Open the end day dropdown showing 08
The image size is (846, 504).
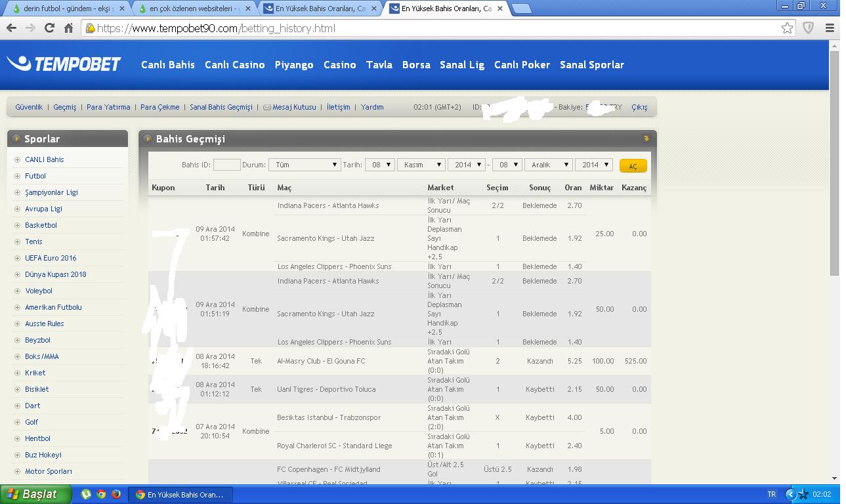[x=507, y=165]
